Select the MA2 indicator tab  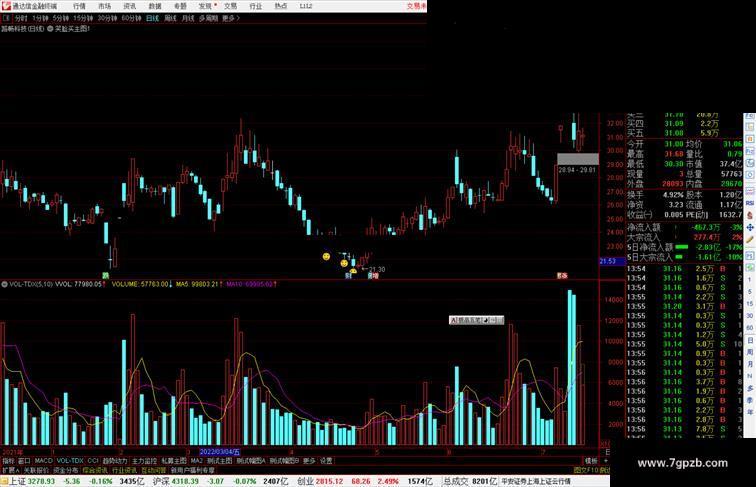196,461
